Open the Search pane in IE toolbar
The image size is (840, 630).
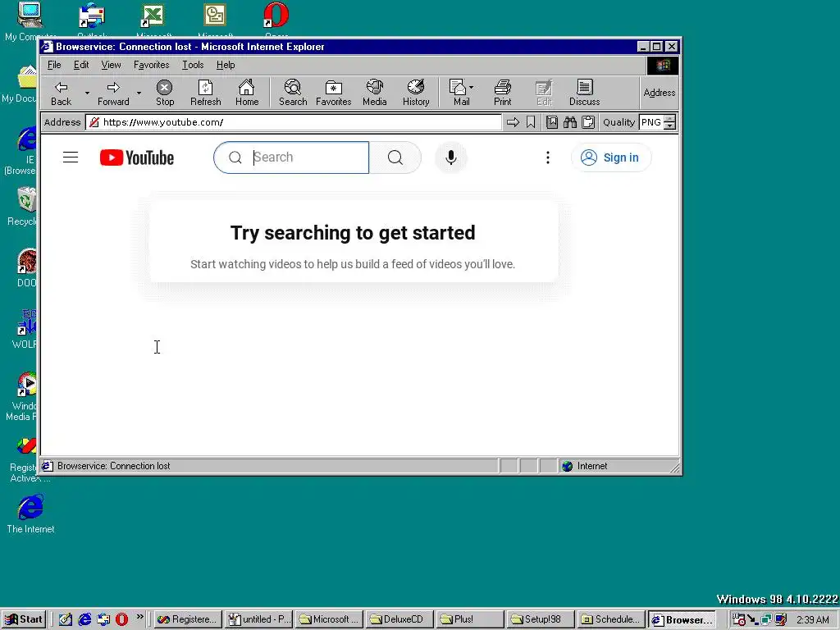pos(293,93)
